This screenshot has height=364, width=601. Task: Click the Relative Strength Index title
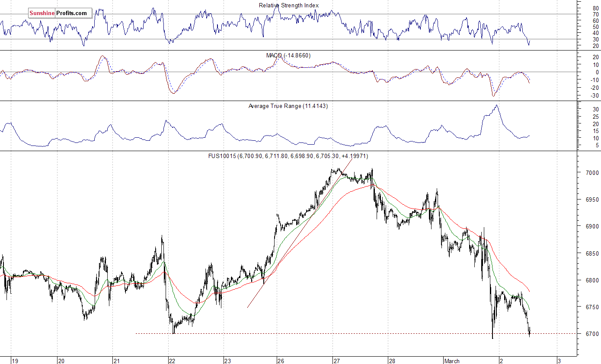click(289, 6)
